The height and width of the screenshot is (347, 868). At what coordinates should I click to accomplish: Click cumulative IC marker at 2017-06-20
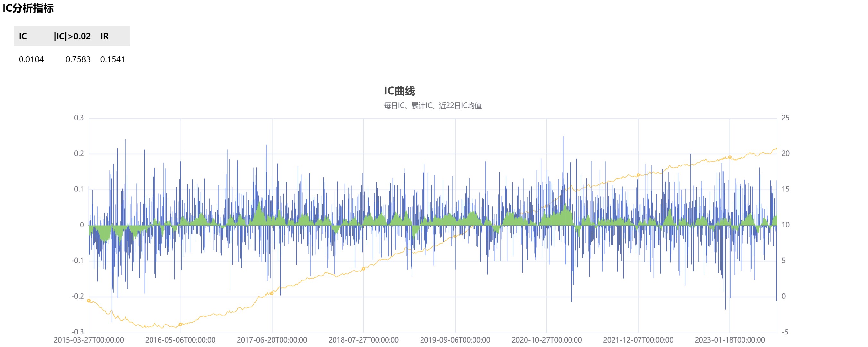272,293
